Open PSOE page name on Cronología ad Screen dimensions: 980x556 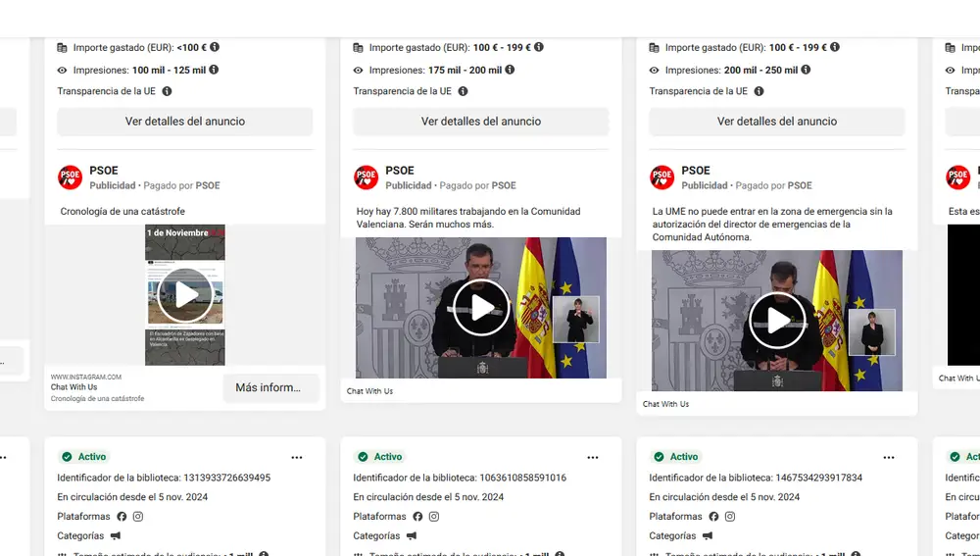[104, 170]
